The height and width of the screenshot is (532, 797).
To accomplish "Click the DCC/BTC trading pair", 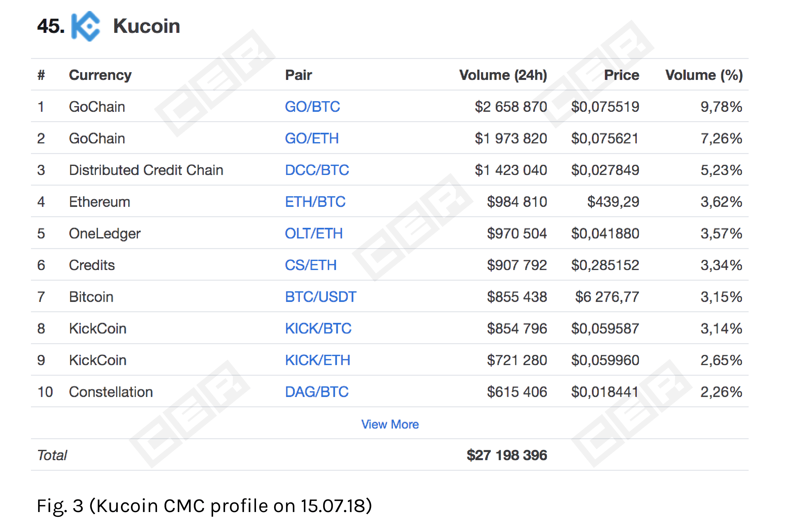I will click(317, 170).
